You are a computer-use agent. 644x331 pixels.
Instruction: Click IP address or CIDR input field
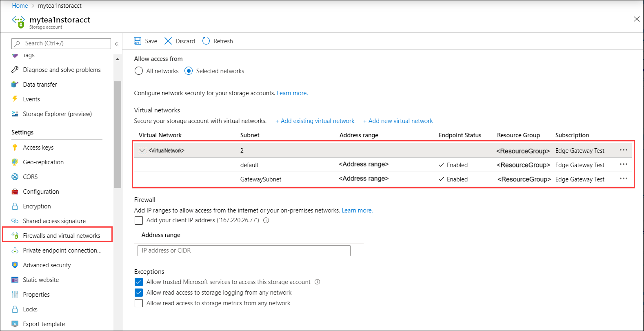pyautogui.click(x=244, y=250)
